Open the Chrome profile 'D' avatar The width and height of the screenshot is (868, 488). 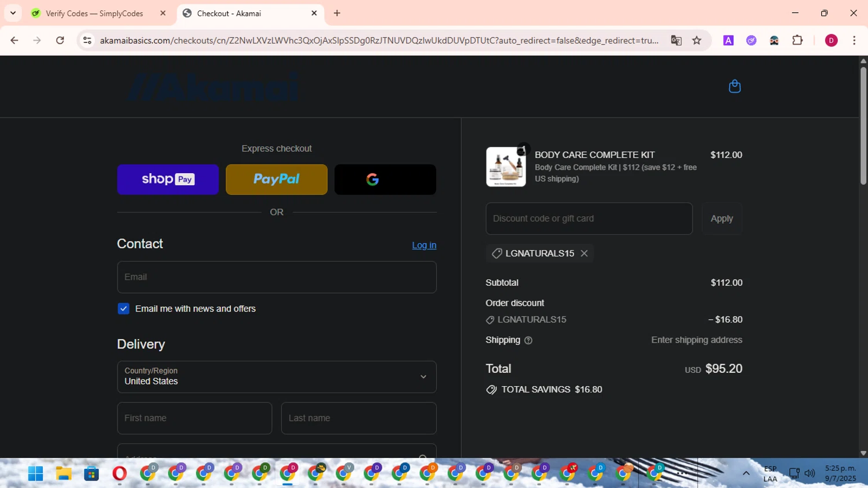pos(831,41)
